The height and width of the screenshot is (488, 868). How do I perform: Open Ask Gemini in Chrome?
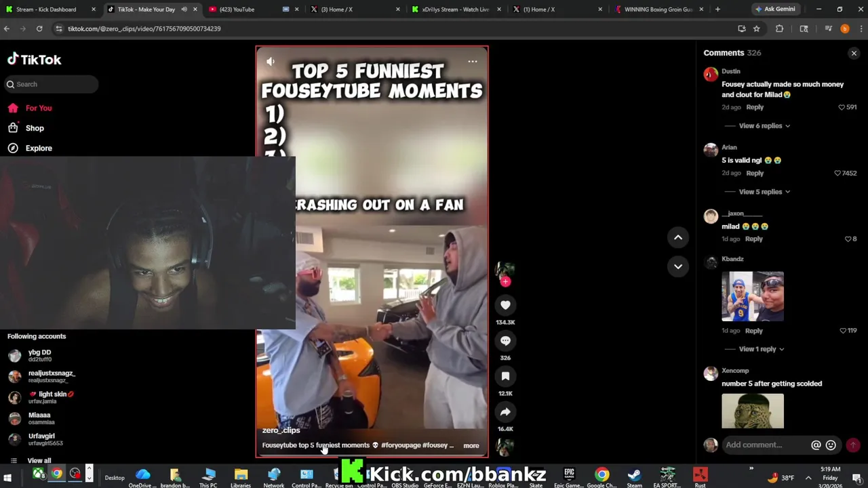(x=775, y=9)
